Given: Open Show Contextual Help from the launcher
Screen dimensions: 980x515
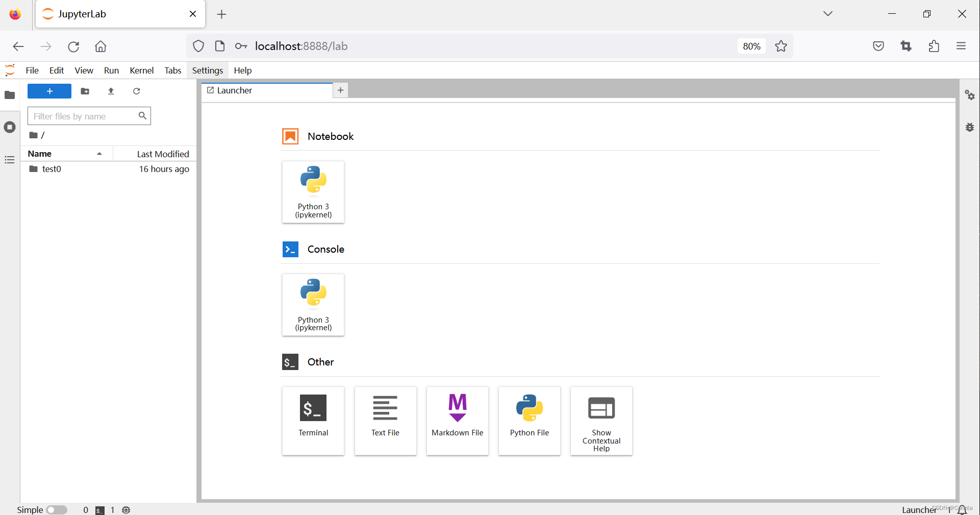Looking at the screenshot, I should [600, 421].
